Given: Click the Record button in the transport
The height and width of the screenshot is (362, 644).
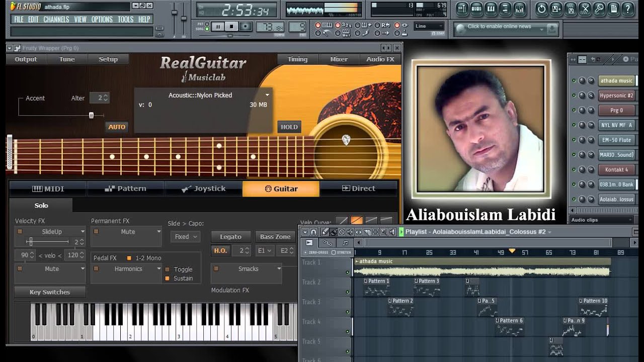Looking at the screenshot, I should 246,27.
